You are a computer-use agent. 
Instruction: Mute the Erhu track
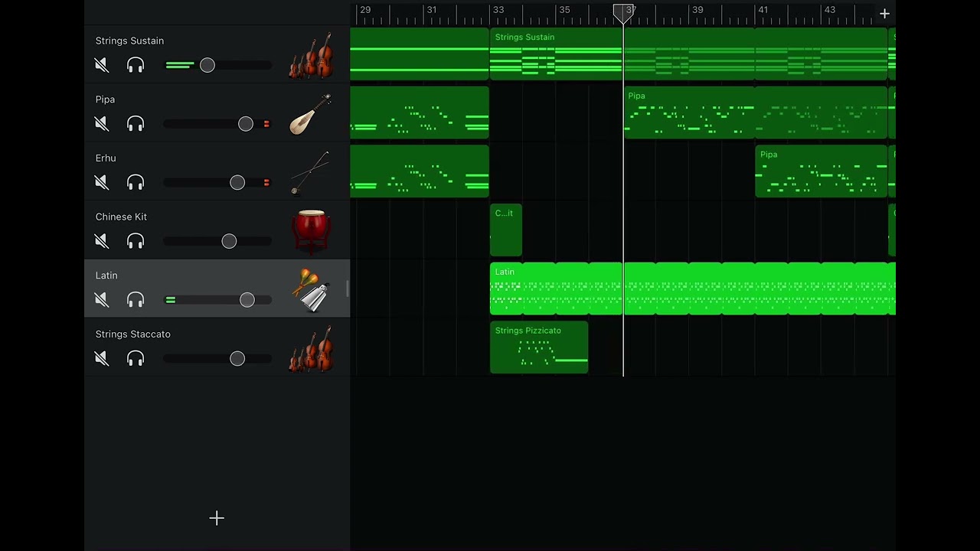(102, 182)
